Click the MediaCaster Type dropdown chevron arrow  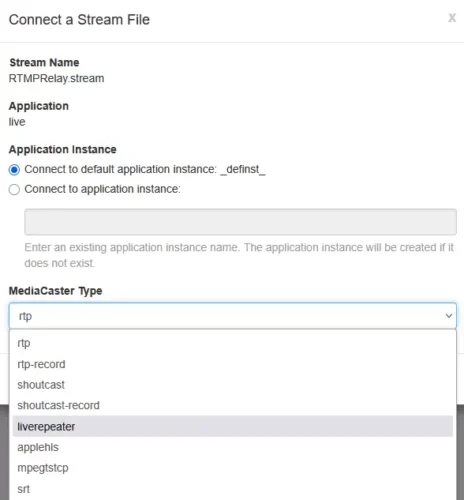(x=449, y=316)
